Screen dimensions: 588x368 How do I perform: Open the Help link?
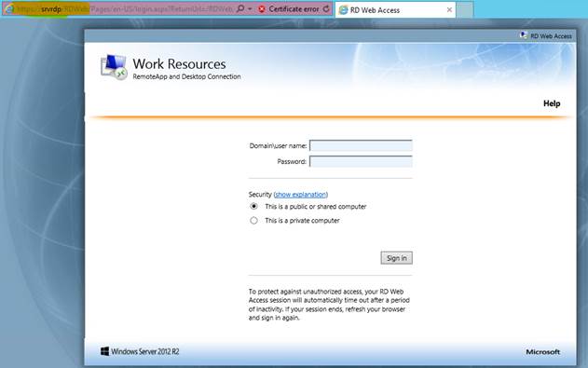click(x=552, y=103)
